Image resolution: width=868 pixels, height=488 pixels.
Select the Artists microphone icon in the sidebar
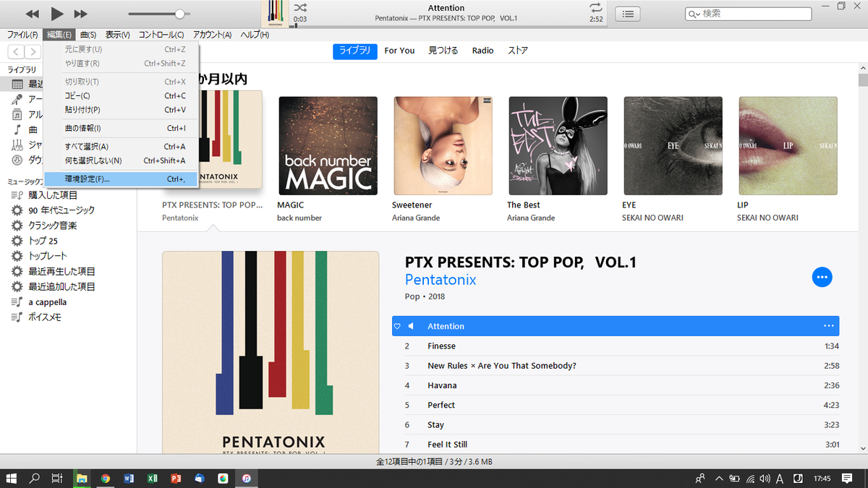pos(17,99)
